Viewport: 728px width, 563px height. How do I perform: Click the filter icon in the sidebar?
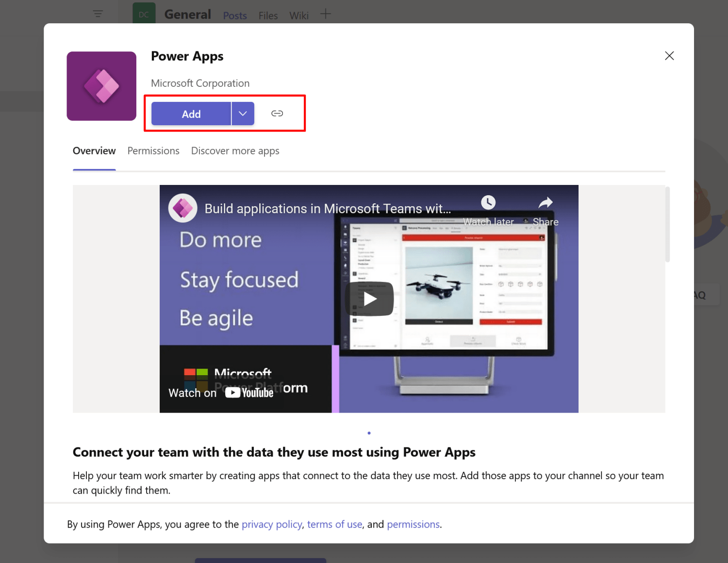pos(97,14)
